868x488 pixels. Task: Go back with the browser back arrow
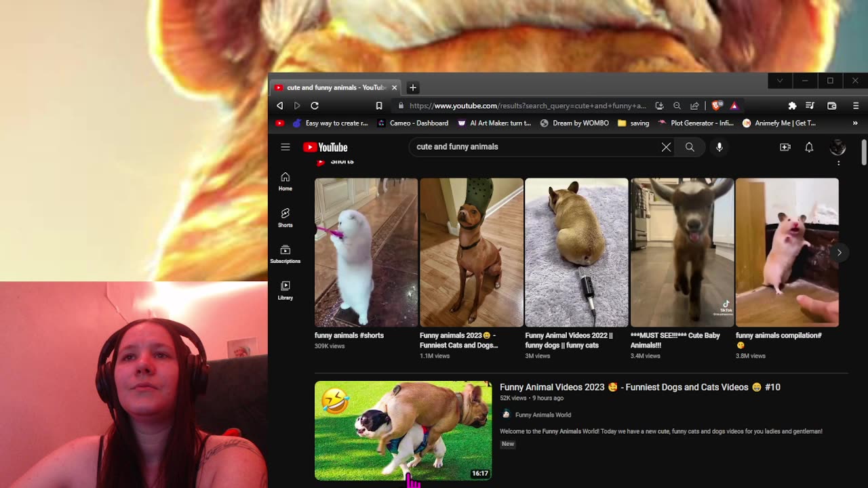tap(279, 106)
